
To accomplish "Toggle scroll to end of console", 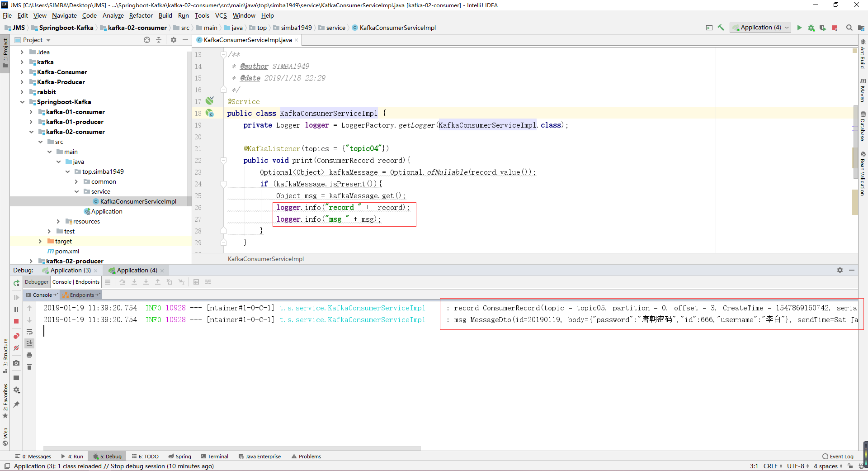I will (29, 343).
